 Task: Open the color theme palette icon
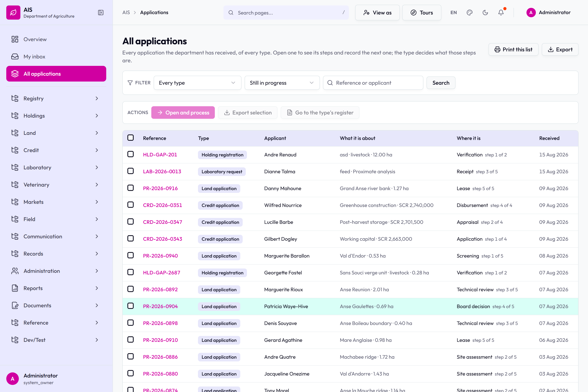(469, 13)
